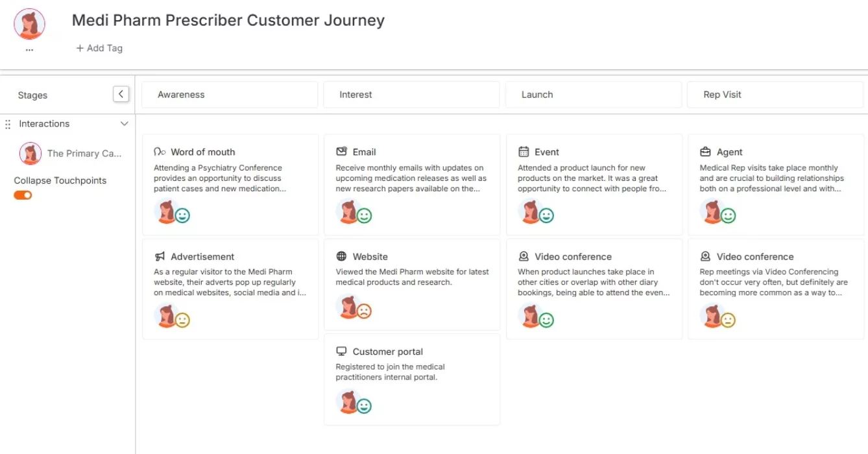Screen dimensions: 868x454
Task: Click the Video conference icon in the Launch column
Action: click(x=522, y=256)
